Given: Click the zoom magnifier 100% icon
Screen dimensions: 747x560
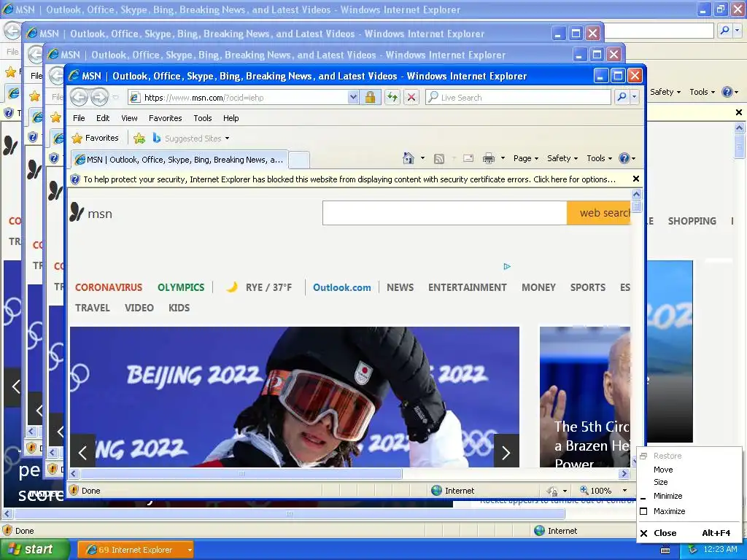Looking at the screenshot, I should pyautogui.click(x=584, y=490).
